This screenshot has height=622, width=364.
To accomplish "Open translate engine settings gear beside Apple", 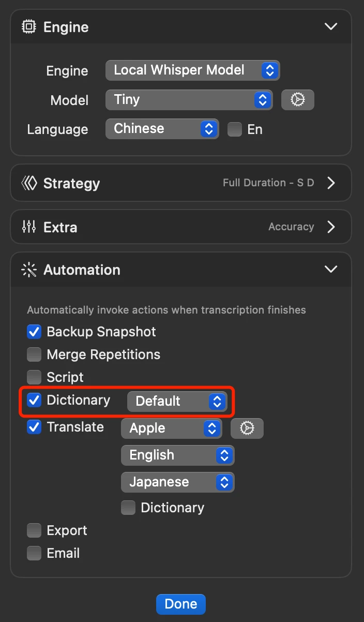I will point(247,428).
